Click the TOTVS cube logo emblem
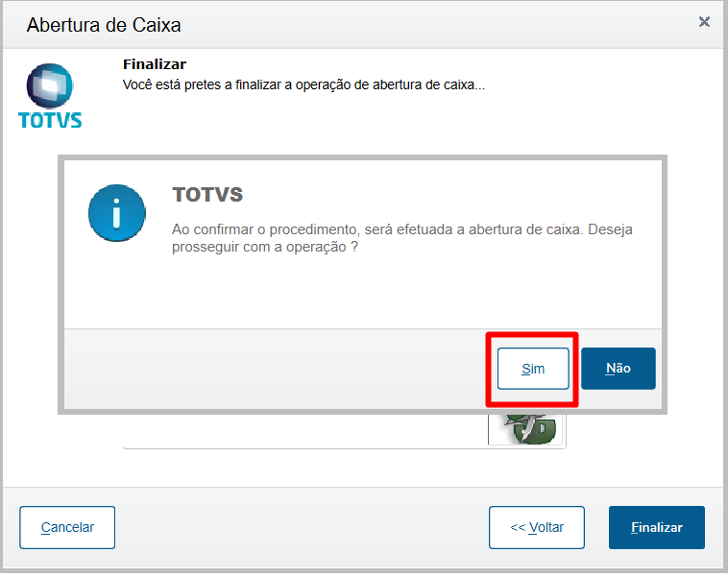This screenshot has height=577, width=728. click(x=50, y=86)
